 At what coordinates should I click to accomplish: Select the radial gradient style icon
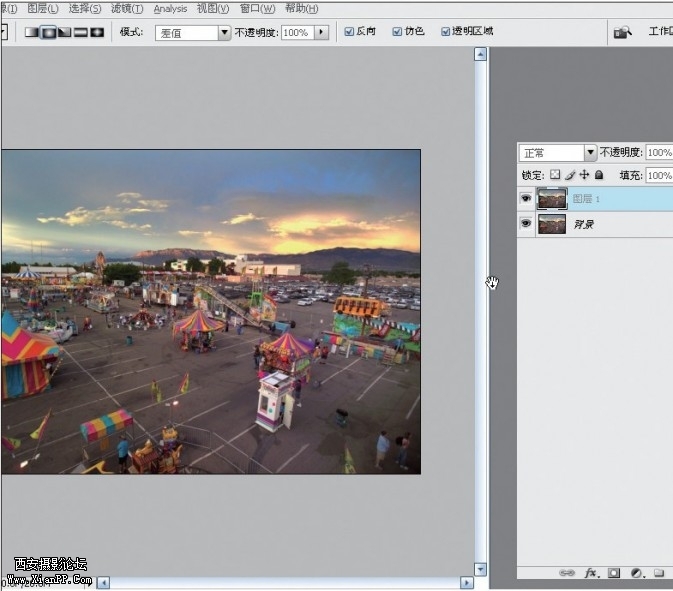tap(47, 32)
